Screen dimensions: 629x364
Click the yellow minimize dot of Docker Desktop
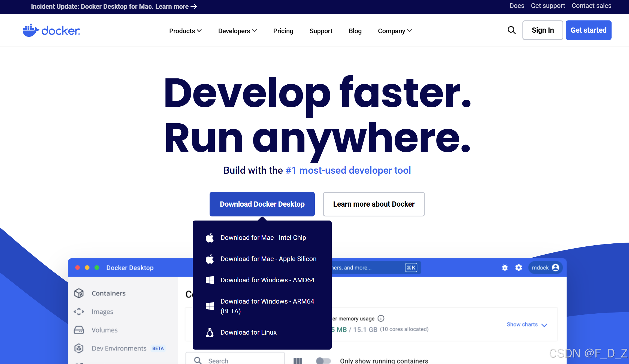coord(87,268)
